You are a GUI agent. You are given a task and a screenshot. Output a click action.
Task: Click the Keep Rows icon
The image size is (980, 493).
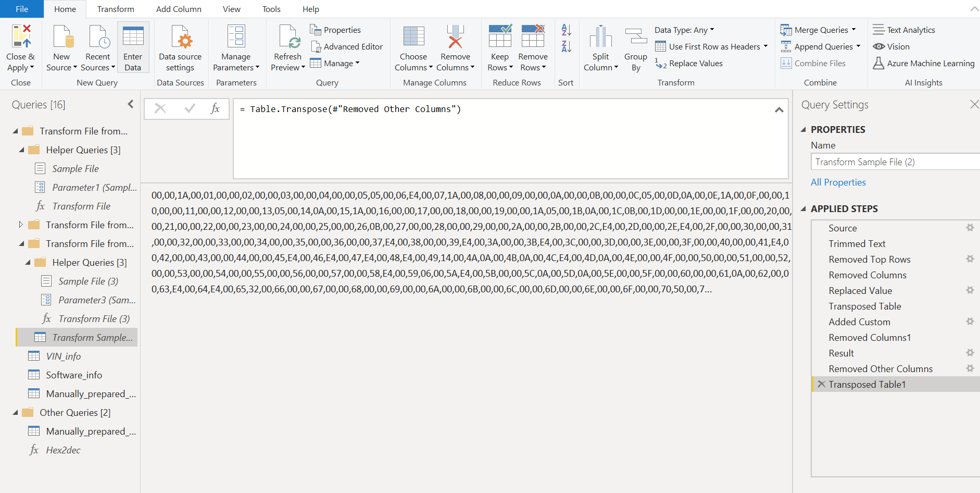tap(500, 36)
